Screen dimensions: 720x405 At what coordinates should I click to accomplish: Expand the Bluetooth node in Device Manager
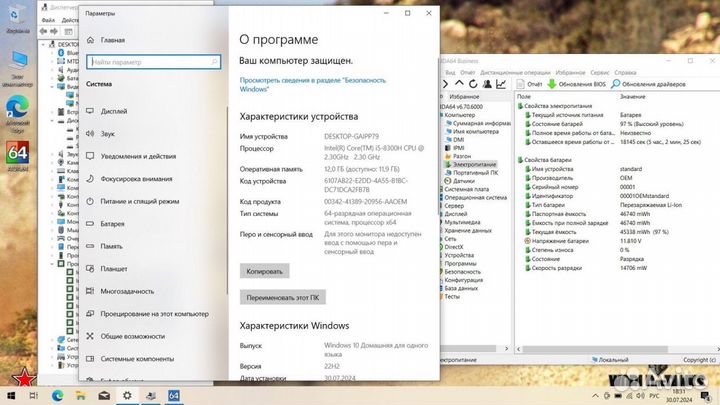click(52, 53)
